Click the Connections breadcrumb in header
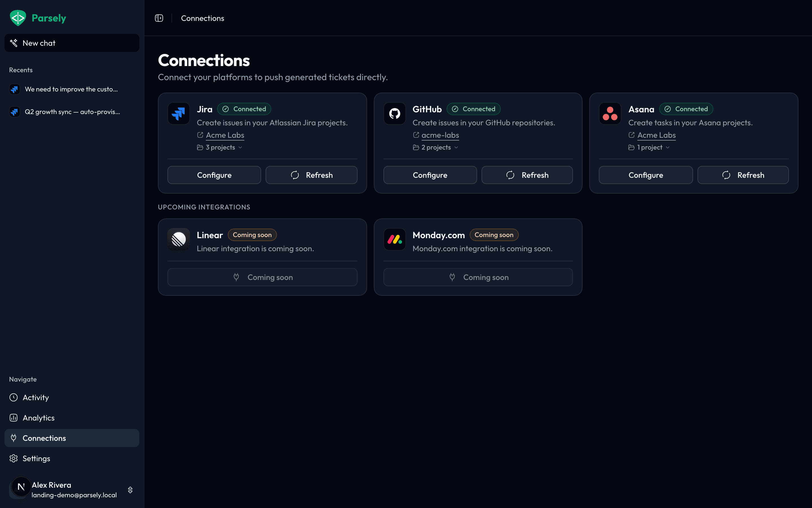812x508 pixels. pos(202,18)
